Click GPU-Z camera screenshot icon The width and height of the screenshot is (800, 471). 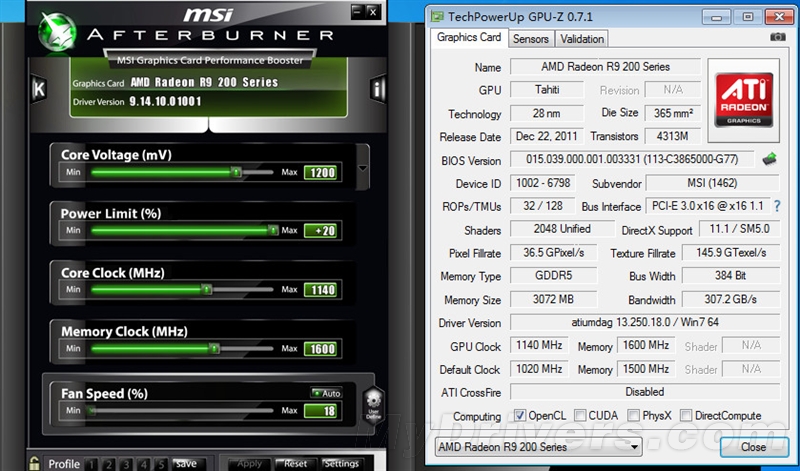click(x=778, y=37)
